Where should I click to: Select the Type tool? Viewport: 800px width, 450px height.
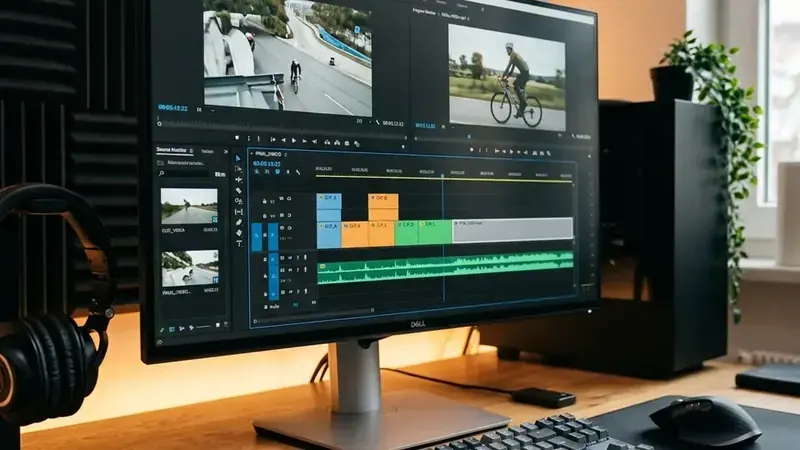[x=239, y=244]
